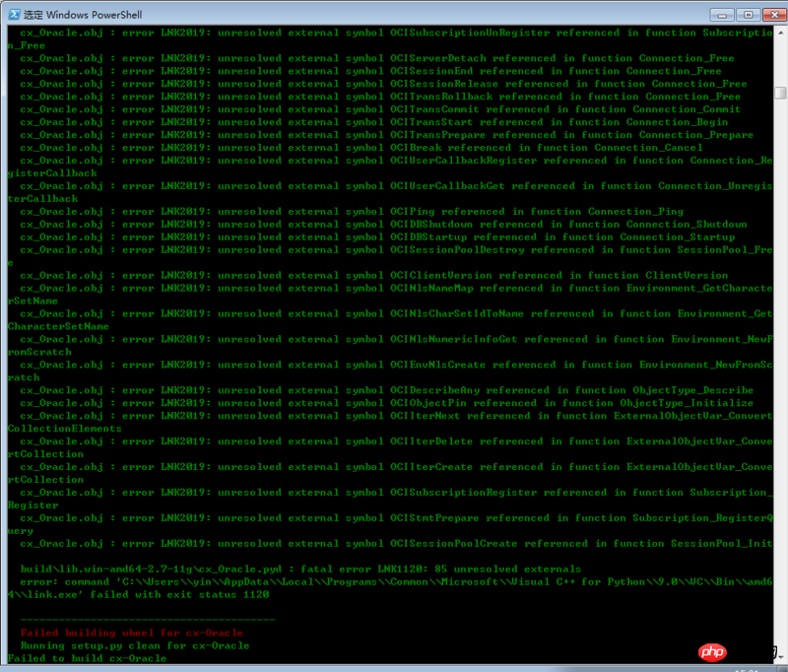Click the OCIDBShutdown error line
788x672 pixels.
[383, 225]
